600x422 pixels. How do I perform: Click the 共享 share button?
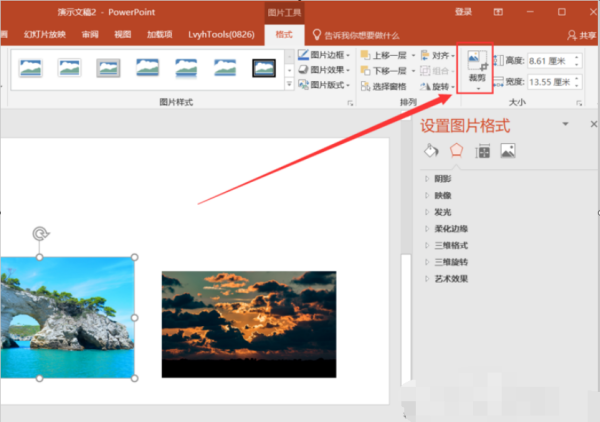(x=582, y=36)
